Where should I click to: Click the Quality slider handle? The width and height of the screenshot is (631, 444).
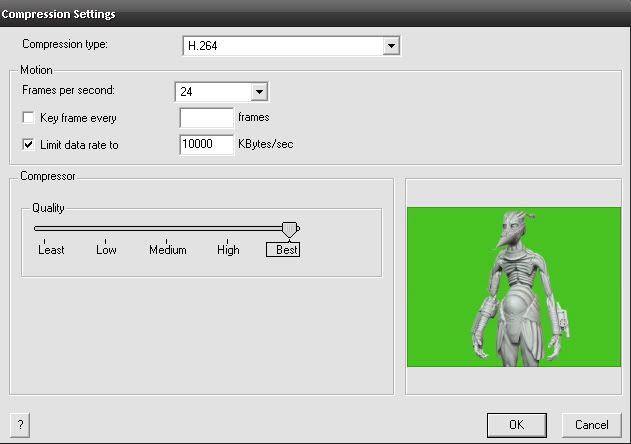coord(289,230)
